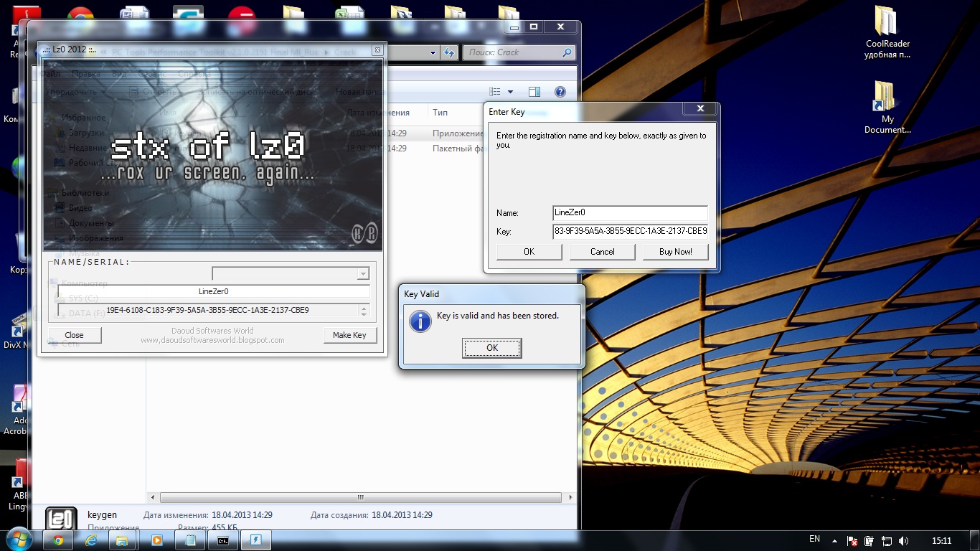980x551 pixels.
Task: Maximize the Explorer window
Action: [534, 27]
